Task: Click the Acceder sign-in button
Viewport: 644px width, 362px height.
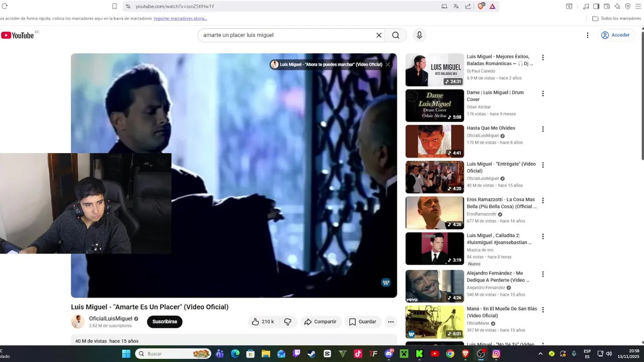Action: (x=615, y=35)
